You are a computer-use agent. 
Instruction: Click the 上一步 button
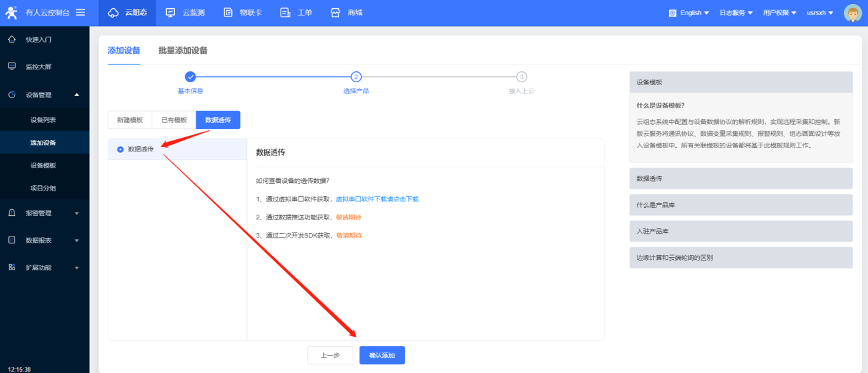[x=330, y=355]
